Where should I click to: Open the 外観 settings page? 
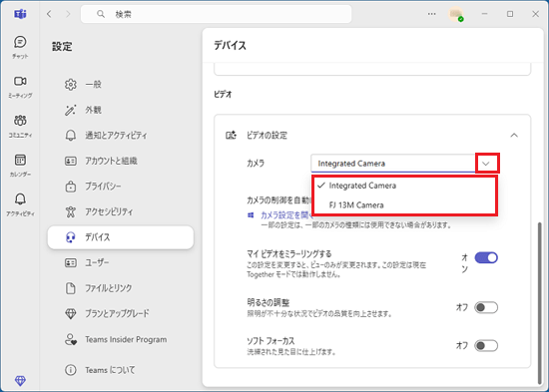pos(121,110)
